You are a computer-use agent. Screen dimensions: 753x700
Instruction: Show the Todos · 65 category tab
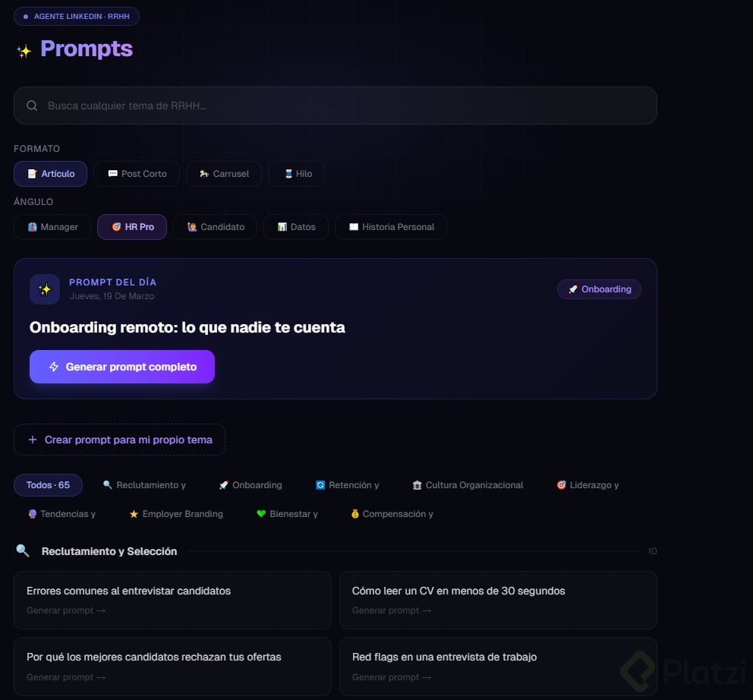(48, 485)
